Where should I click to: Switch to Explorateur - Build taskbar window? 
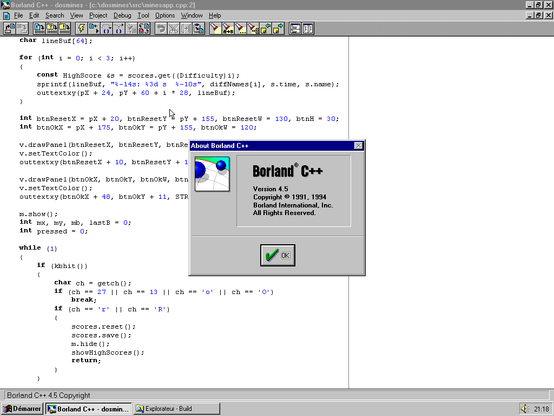177,409
